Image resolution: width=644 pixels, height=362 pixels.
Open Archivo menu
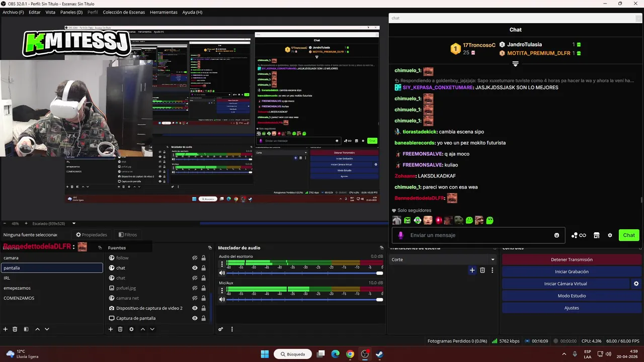(13, 12)
